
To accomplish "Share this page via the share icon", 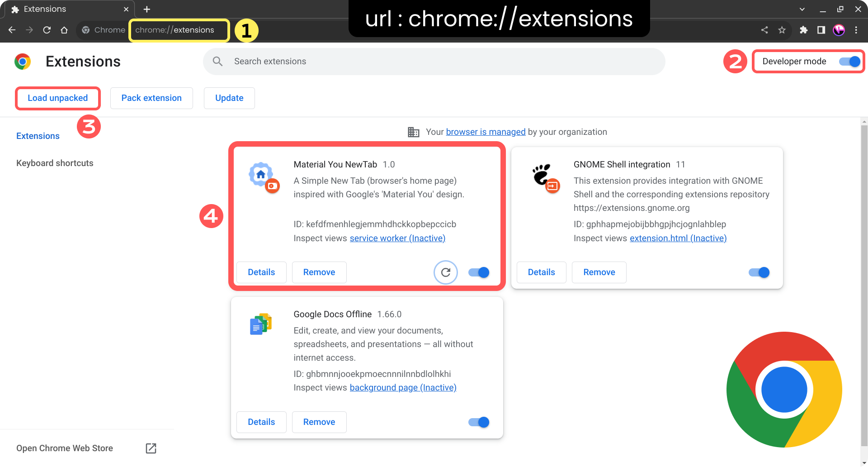I will pos(764,30).
